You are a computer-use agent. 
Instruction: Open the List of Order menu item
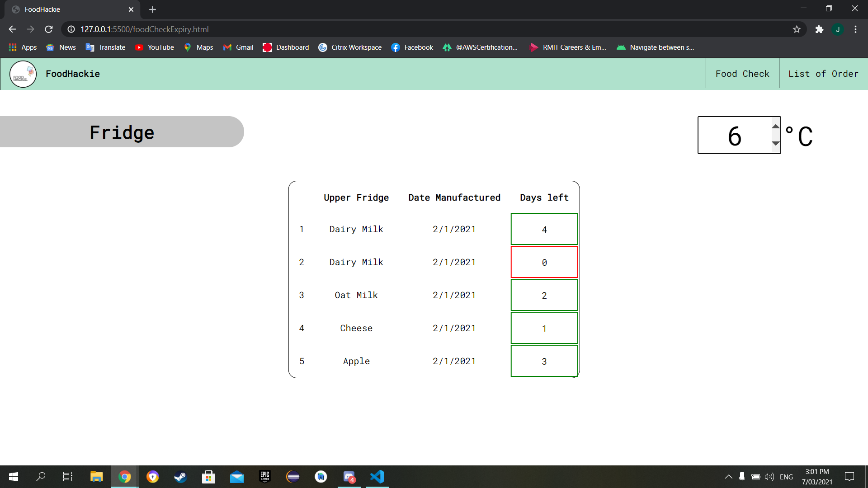click(x=823, y=74)
